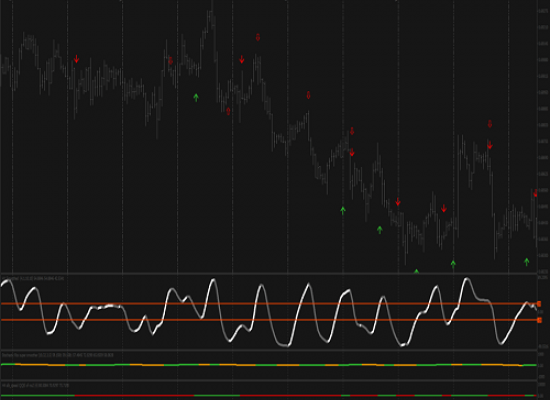Click the bottom sub-window QQE indicator label
550x400 pixels.
[35, 385]
